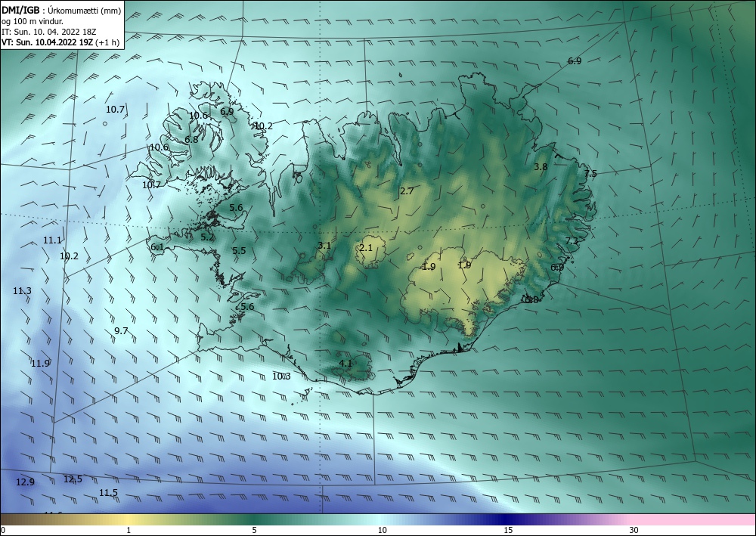Screen dimensions: 756x536
Task: Click the 'og 100 m vindur.' line
Action: [x=33, y=21]
